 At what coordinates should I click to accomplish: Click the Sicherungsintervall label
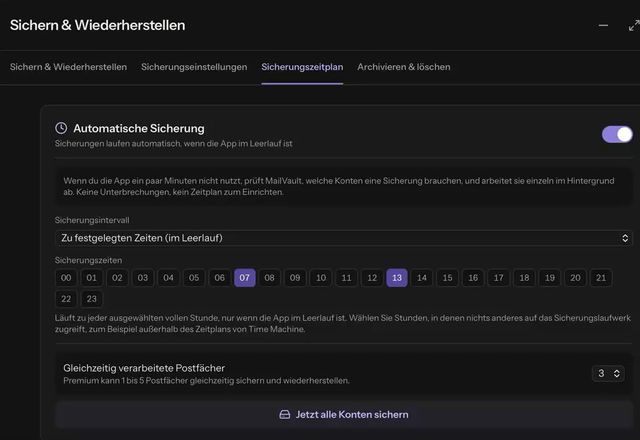(x=92, y=220)
